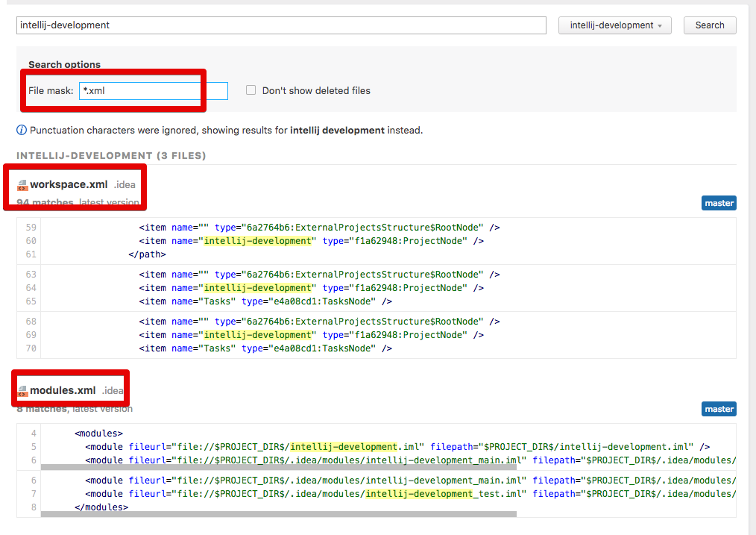The width and height of the screenshot is (756, 535).
Task: Click the Don't show deleted files label
Action: [x=316, y=91]
